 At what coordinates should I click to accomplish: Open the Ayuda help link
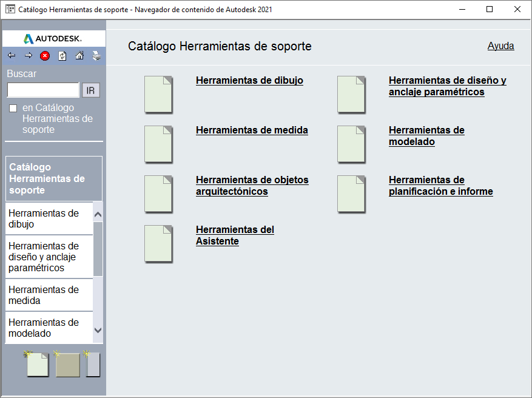pyautogui.click(x=500, y=46)
